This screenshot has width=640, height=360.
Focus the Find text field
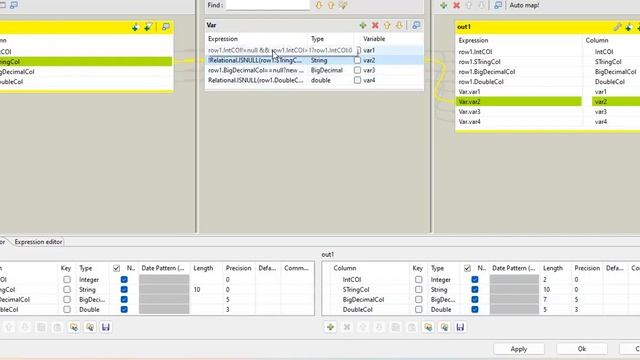pyautogui.click(x=268, y=5)
